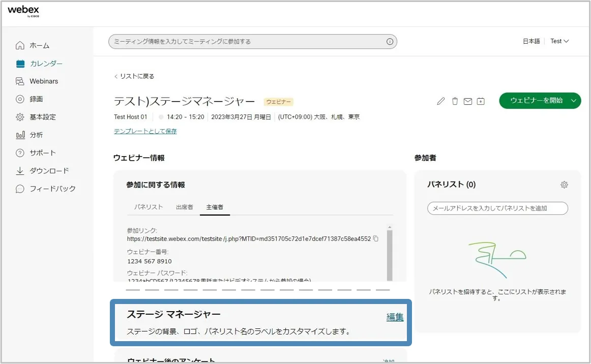The image size is (591, 364).
Task: Go to 録画 in the sidebar
Action: coord(36,99)
